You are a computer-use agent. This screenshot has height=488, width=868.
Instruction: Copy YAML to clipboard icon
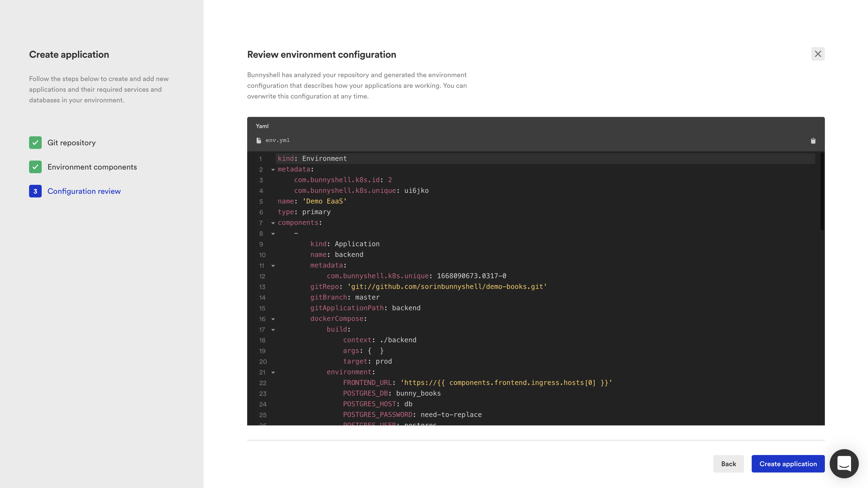(x=813, y=141)
